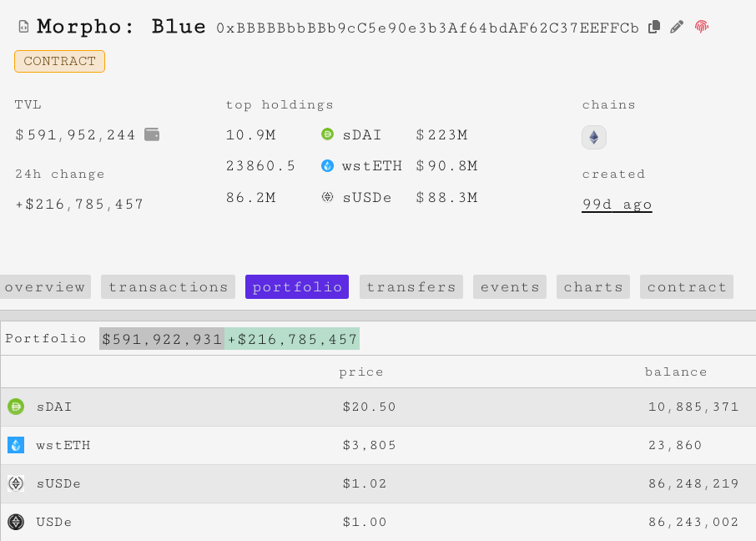Viewport: 756px width, 541px height.
Task: Click sDAI balance 10,885,371
Action: tap(693, 407)
